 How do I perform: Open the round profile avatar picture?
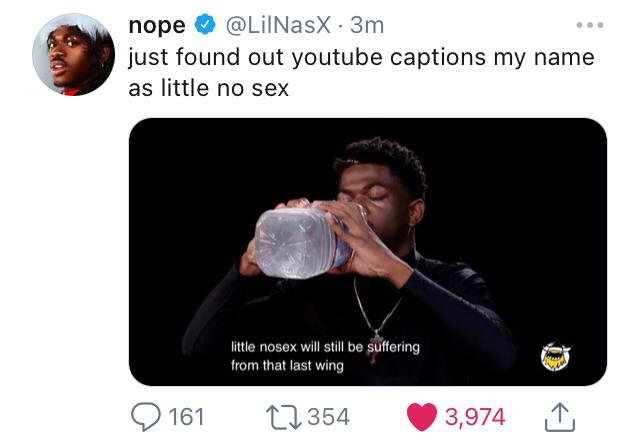[73, 55]
